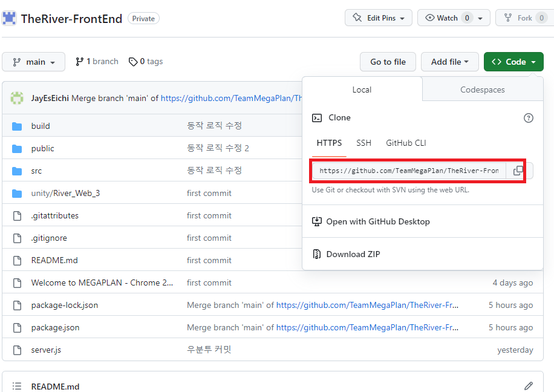Screen dimensions: 554x392
Task: Click the server.js file icon
Action: [17, 350]
